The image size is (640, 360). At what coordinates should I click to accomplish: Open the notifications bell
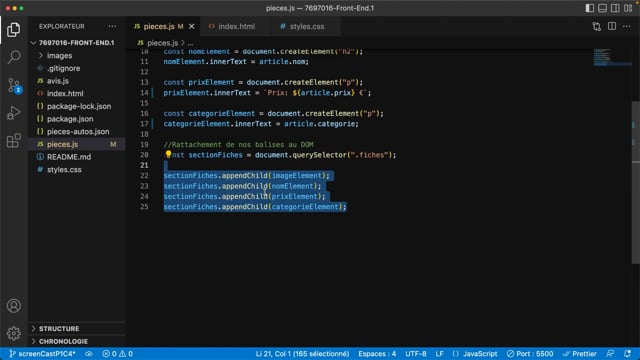click(627, 353)
